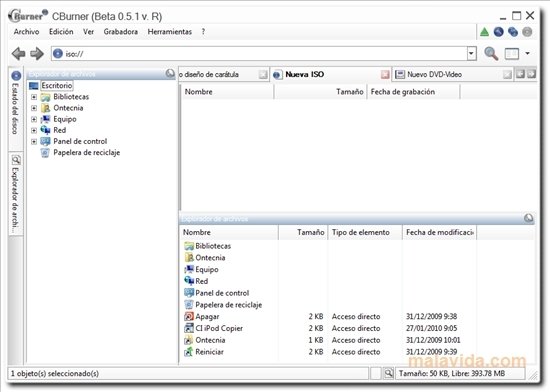The width and height of the screenshot is (550, 392).
Task: Select Papelera de reciclaje in the tree
Action: tap(87, 153)
